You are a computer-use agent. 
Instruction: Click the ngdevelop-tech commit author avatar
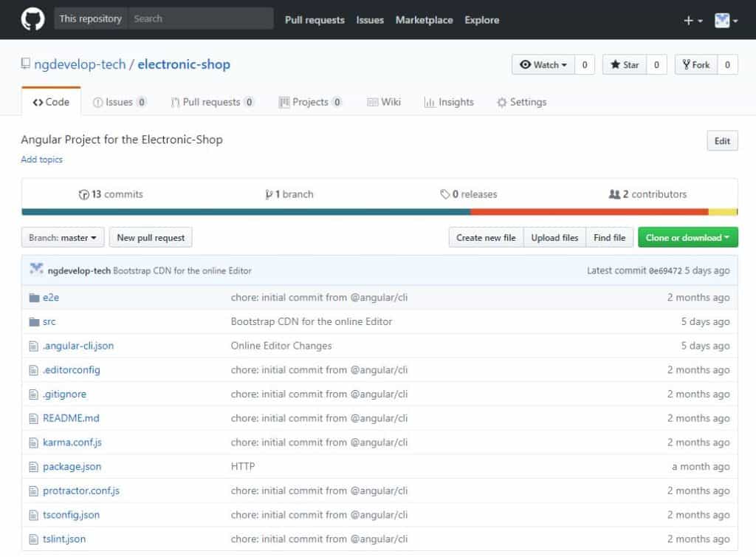pyautogui.click(x=36, y=270)
